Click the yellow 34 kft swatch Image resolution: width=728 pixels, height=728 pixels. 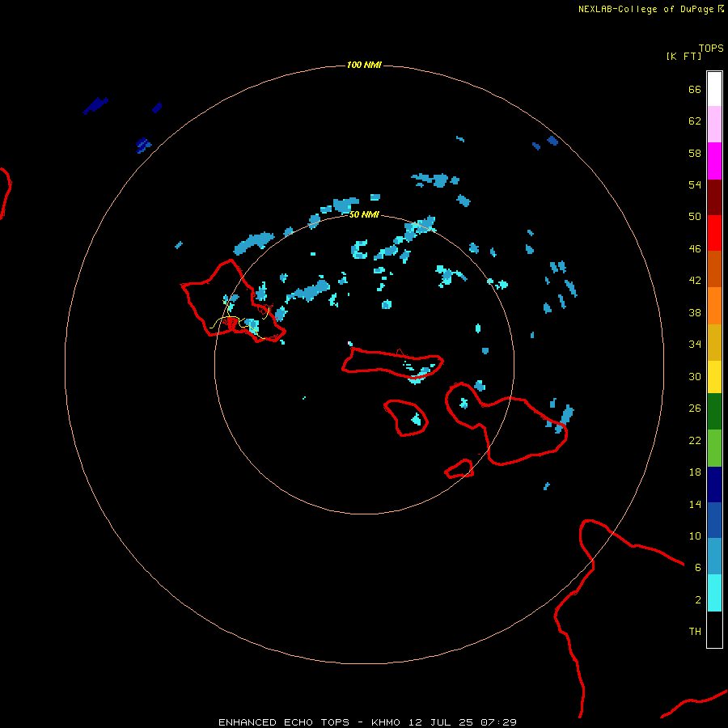(x=714, y=377)
